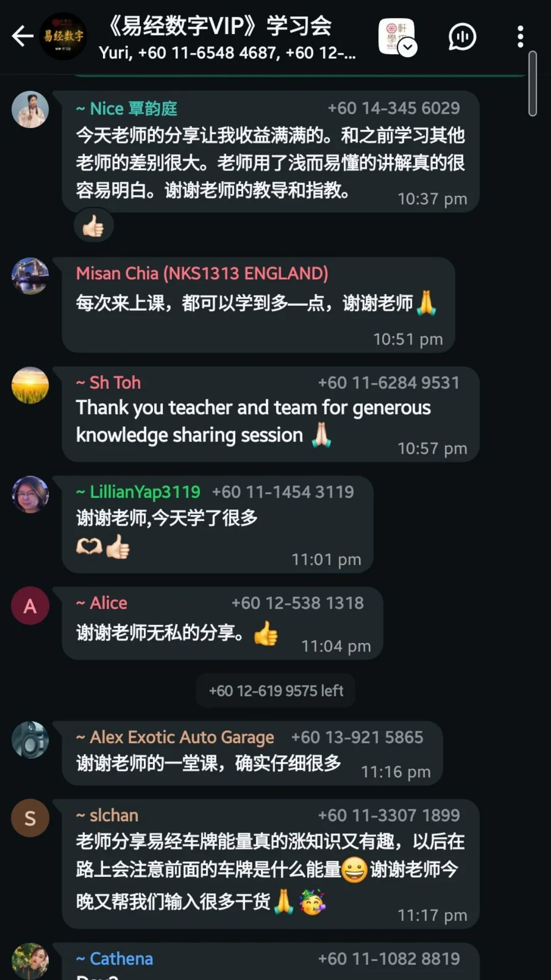
Task: Tap Sh Toh's phone number +60 11-6284 9531
Action: point(389,383)
